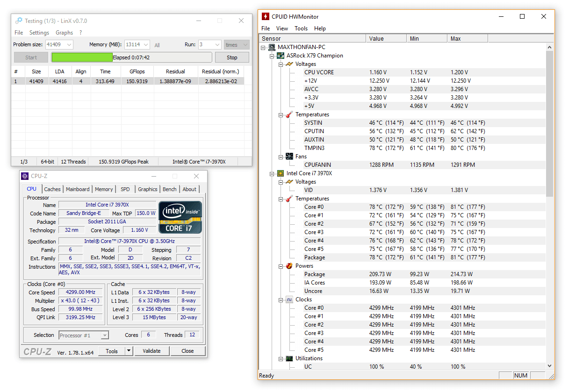Open the Run count dropdown in LinX

pos(217,45)
